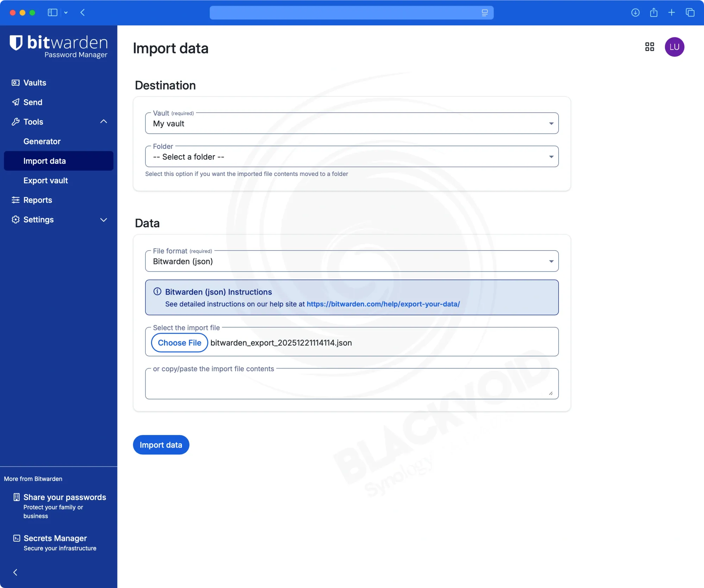Click the Bitwarden shield logo
704x588 pixels.
point(16,43)
